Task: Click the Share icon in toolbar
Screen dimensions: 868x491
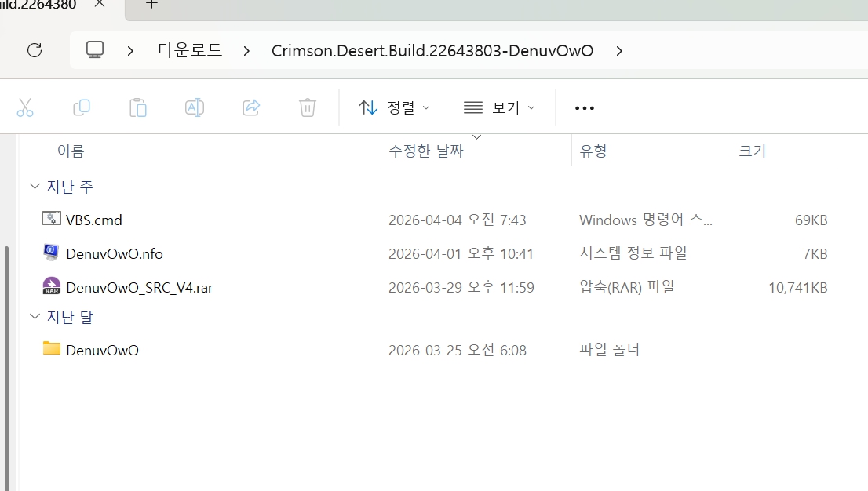Action: coord(251,107)
